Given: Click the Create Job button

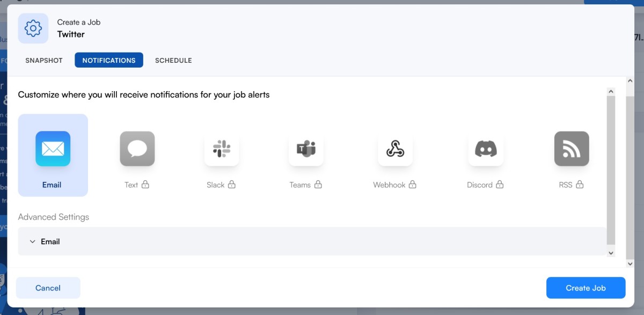Looking at the screenshot, I should coord(586,288).
